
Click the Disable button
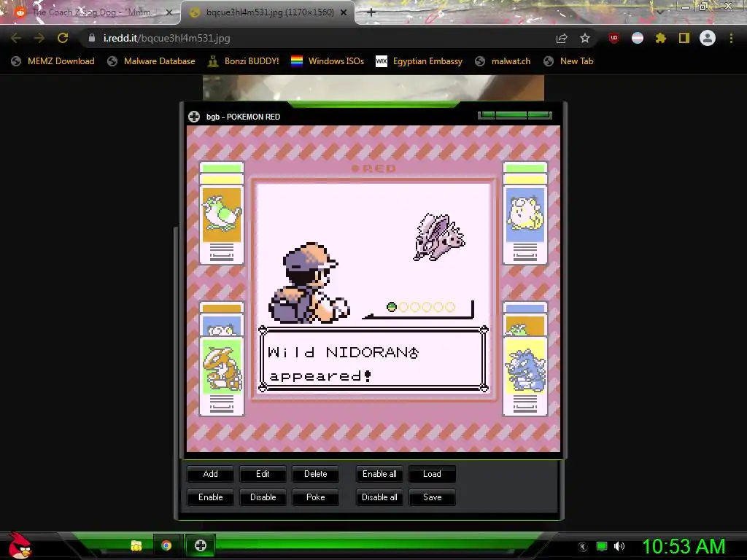[x=263, y=497]
